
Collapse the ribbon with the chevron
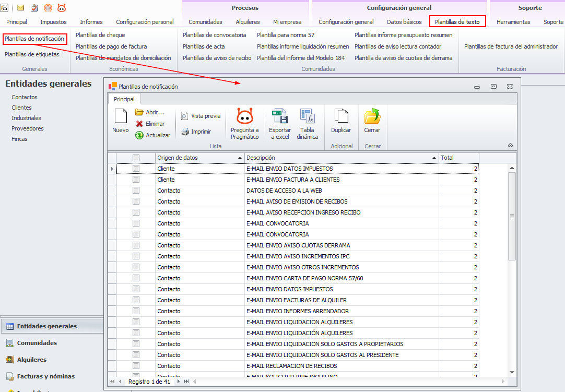coord(510,145)
